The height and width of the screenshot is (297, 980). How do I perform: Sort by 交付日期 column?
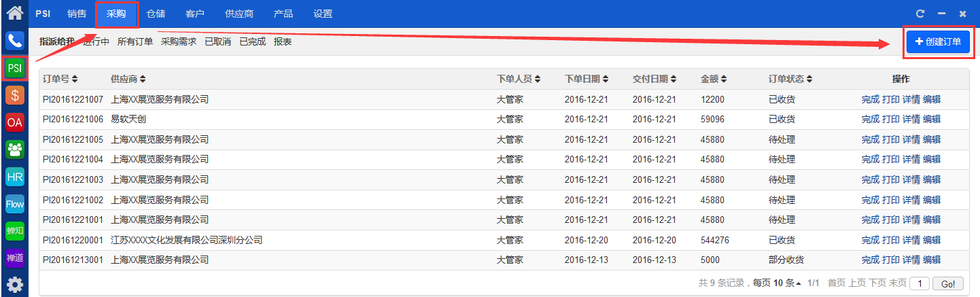[x=654, y=79]
